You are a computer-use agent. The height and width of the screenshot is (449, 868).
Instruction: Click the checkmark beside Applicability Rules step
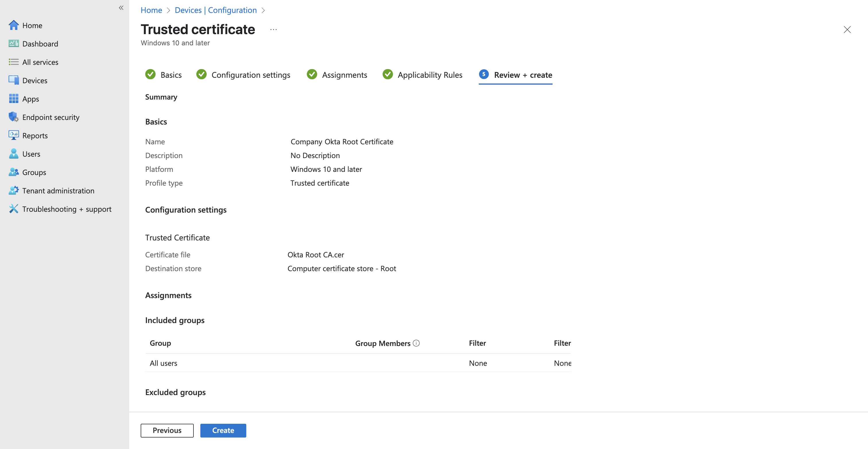coord(387,74)
